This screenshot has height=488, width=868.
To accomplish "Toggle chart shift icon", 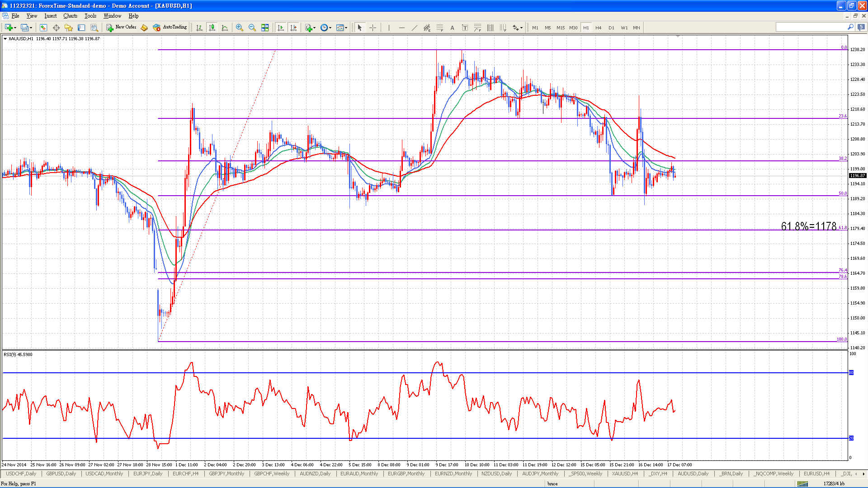I will click(x=293, y=28).
